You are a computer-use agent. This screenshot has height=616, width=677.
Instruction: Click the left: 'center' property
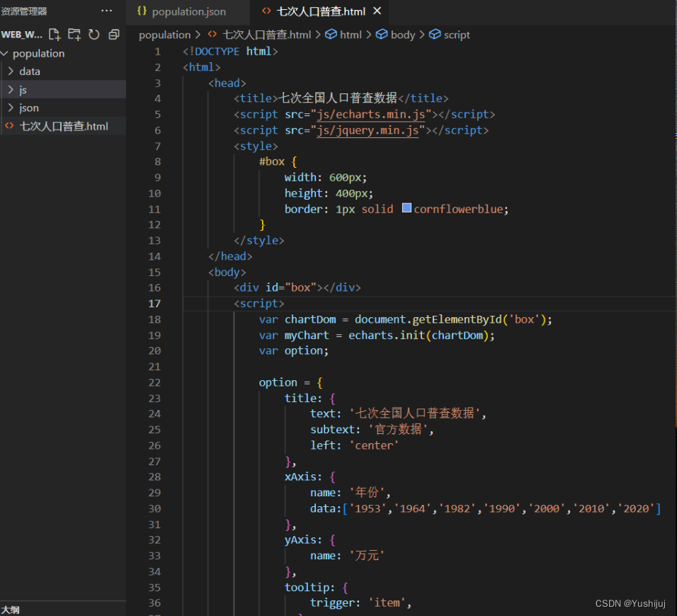point(354,445)
